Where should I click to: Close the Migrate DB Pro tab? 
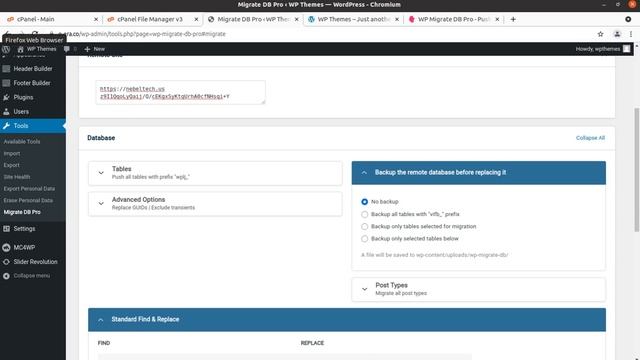297,19
